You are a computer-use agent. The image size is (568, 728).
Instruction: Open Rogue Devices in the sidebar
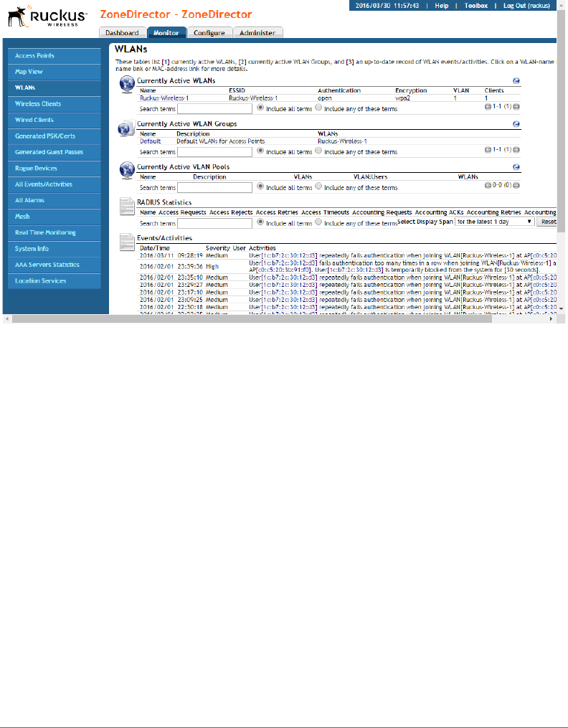[55, 169]
